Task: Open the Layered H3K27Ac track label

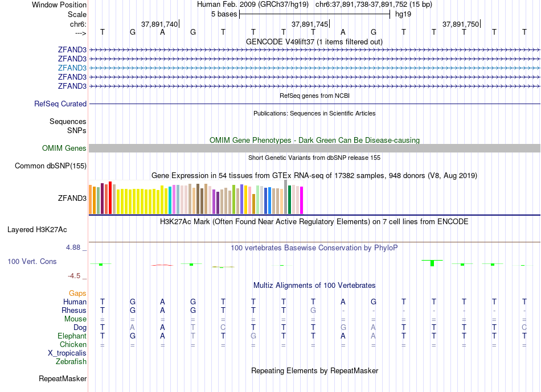Action: [37, 230]
